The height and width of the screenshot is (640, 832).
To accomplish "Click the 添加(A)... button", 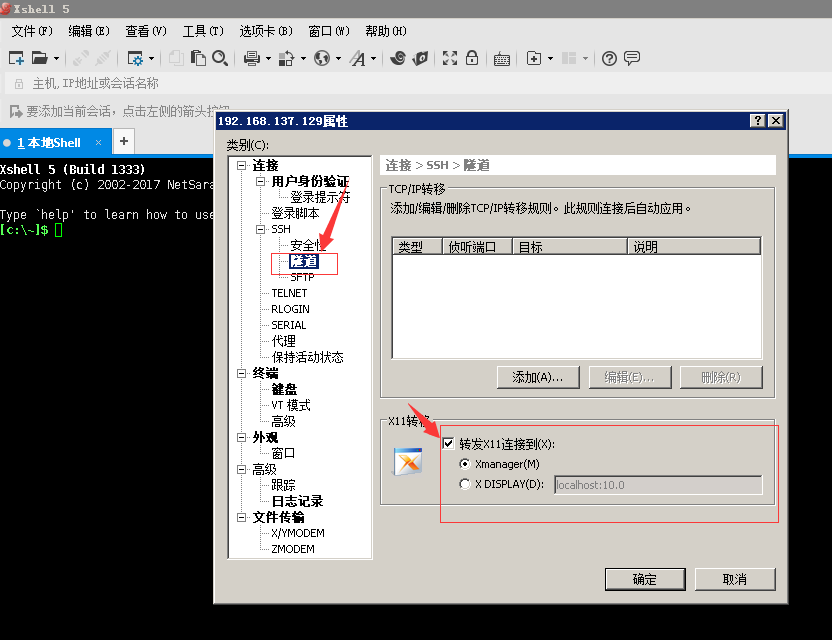I will click(x=538, y=377).
